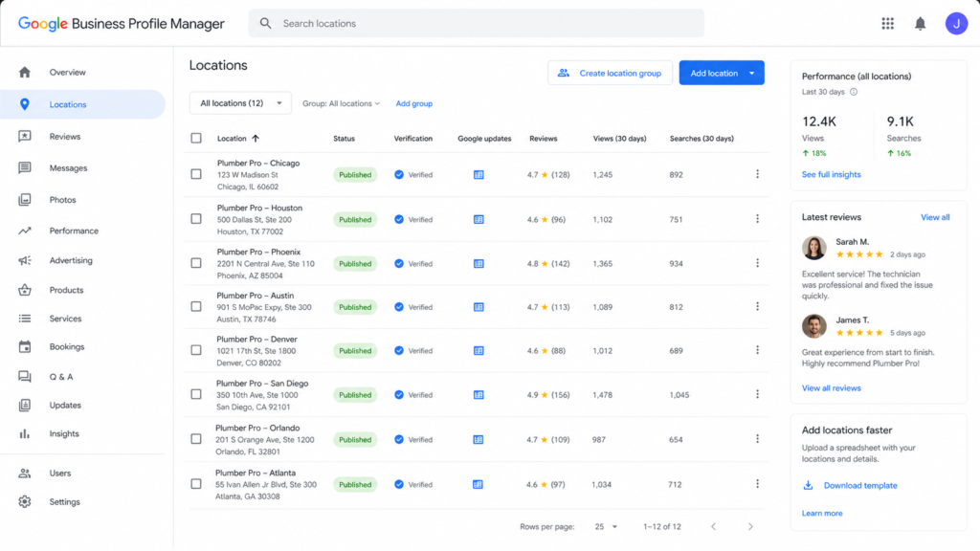Viewport: 980px width, 551px height.
Task: Open the Google apps grid icon
Action: tap(887, 24)
